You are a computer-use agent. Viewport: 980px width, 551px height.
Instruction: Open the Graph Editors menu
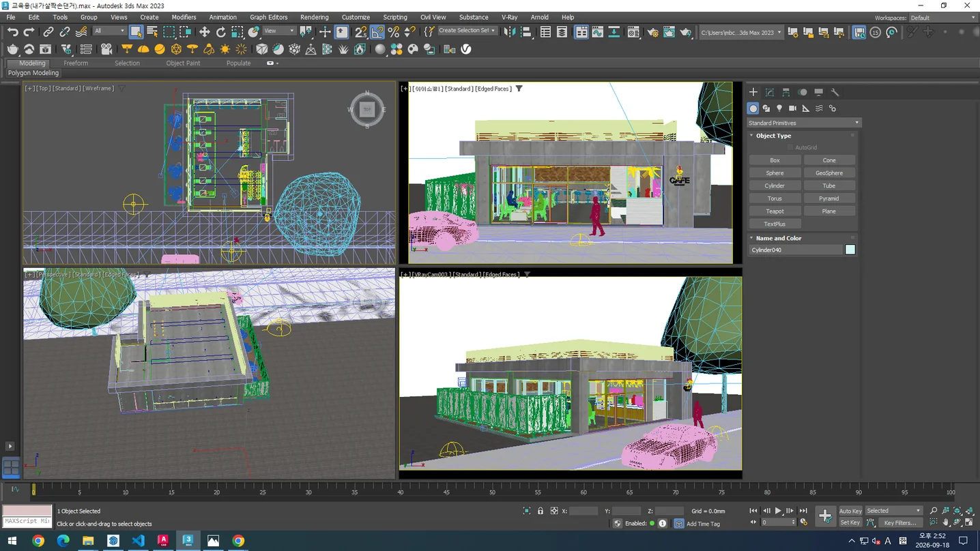(x=269, y=17)
